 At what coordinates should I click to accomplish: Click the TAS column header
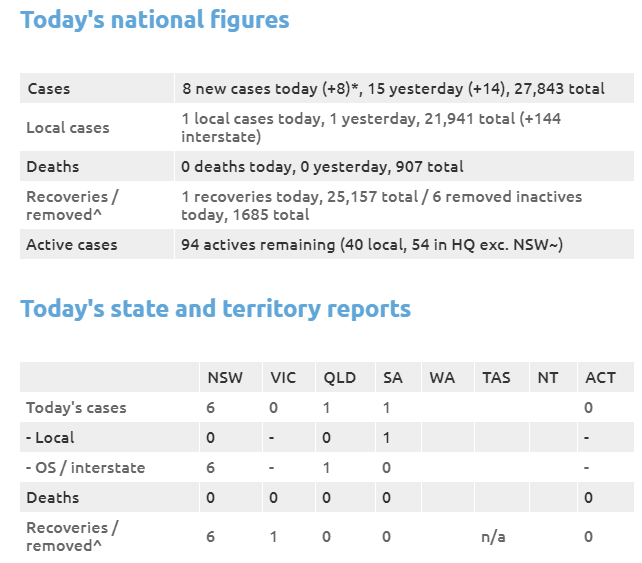pos(496,378)
